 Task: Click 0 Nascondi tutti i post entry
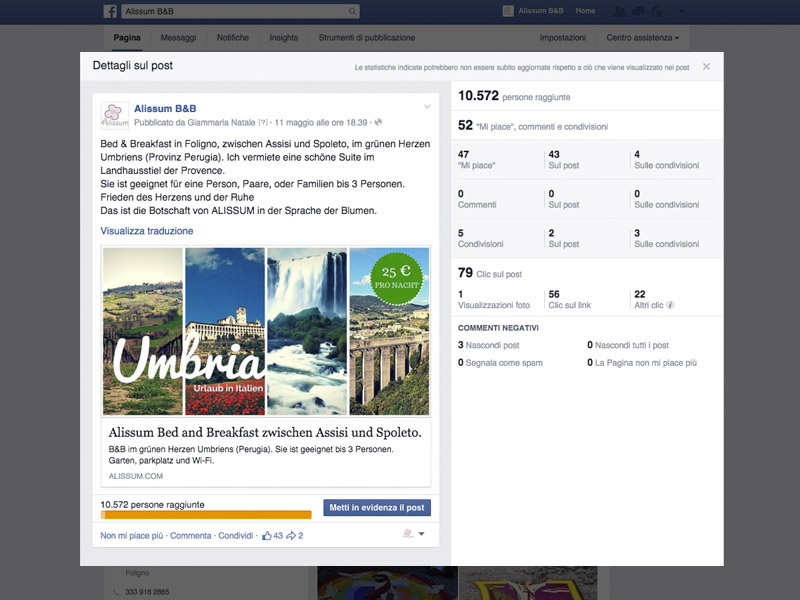[x=628, y=345]
